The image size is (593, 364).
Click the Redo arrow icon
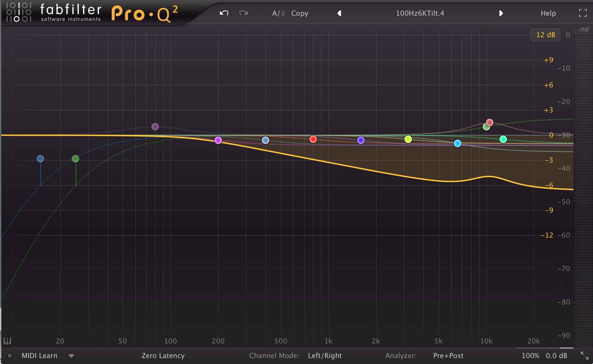(244, 13)
